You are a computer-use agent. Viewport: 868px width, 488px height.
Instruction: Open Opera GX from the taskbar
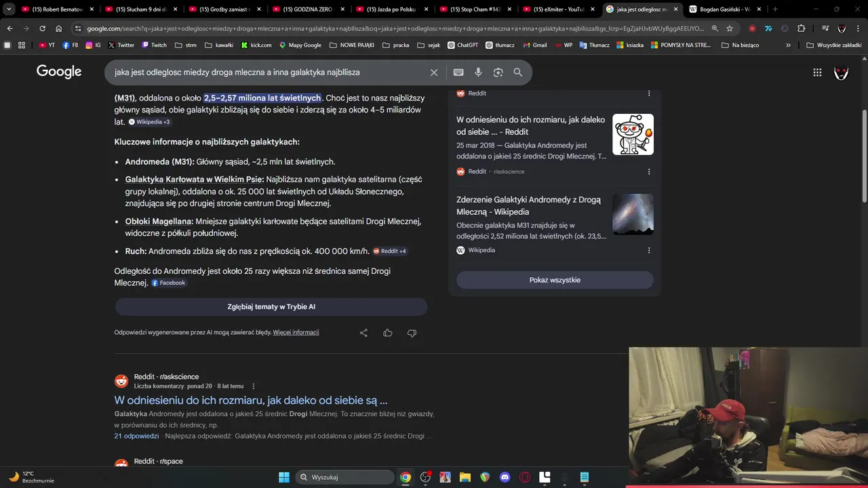[524, 477]
